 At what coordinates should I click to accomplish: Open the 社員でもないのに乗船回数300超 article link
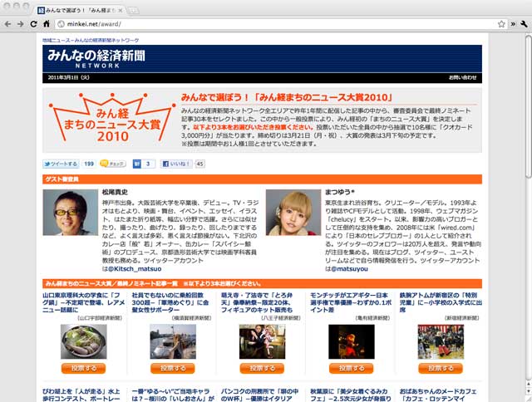click(x=170, y=302)
